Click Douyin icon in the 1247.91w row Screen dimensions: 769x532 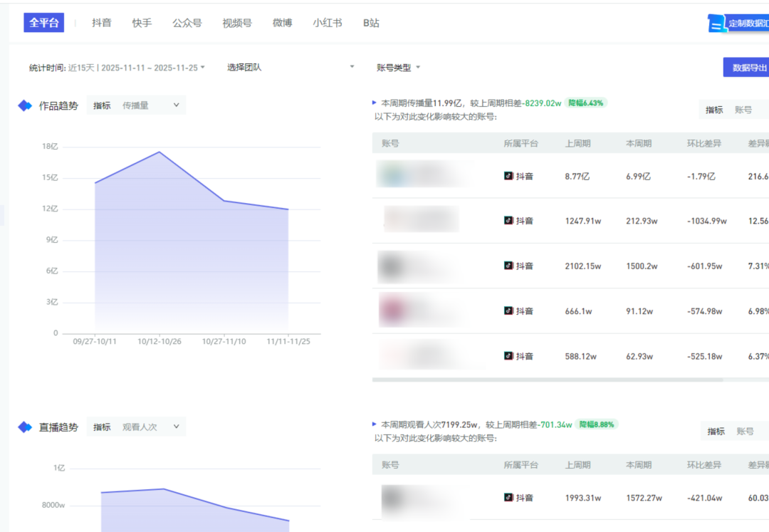pos(508,221)
